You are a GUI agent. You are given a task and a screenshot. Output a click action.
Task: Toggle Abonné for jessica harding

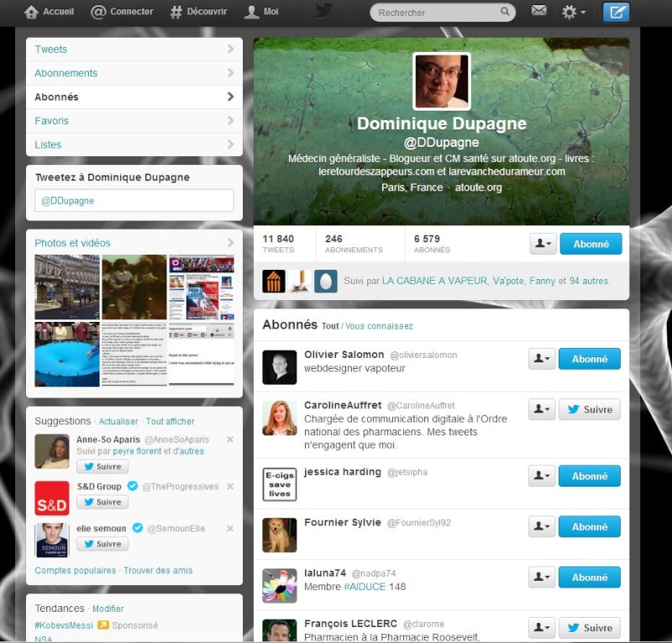coord(590,476)
